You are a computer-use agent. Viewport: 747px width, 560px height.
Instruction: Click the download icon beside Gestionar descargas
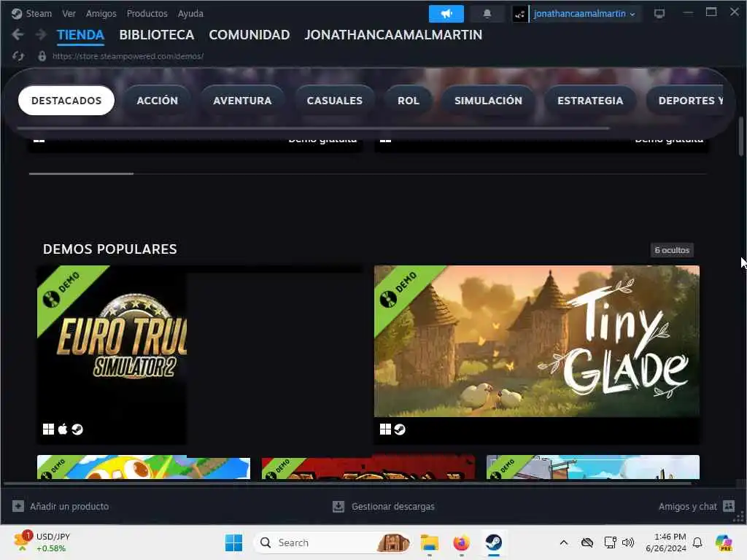tap(338, 506)
